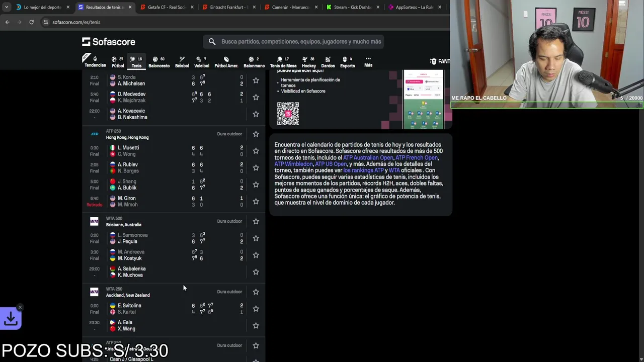Open the Dardos section
Image resolution: width=644 pixels, height=362 pixels.
328,62
